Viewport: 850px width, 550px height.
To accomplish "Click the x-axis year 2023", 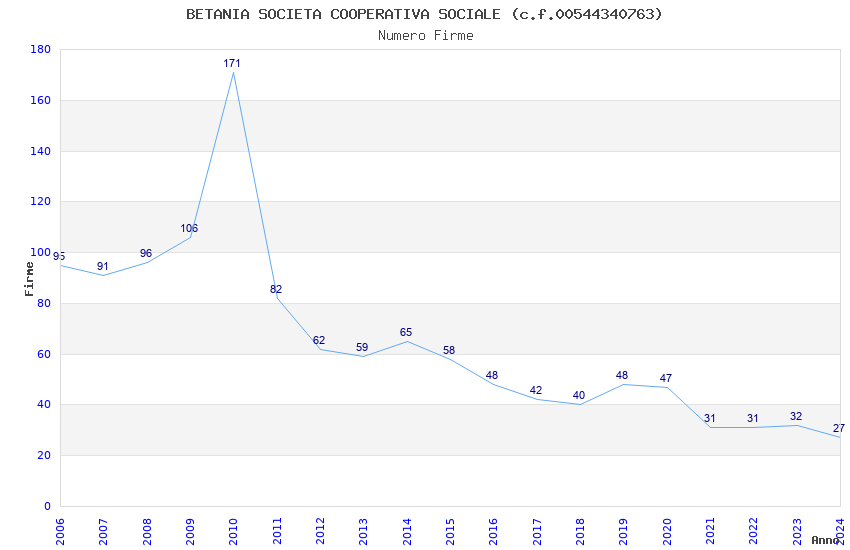I will 797,532.
